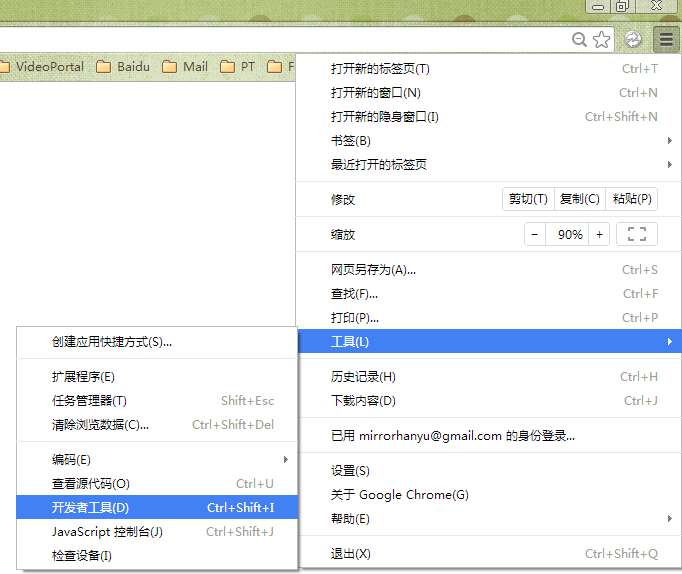Click the round extension icon beside the star
This screenshot has width=682, height=574.
(x=633, y=40)
